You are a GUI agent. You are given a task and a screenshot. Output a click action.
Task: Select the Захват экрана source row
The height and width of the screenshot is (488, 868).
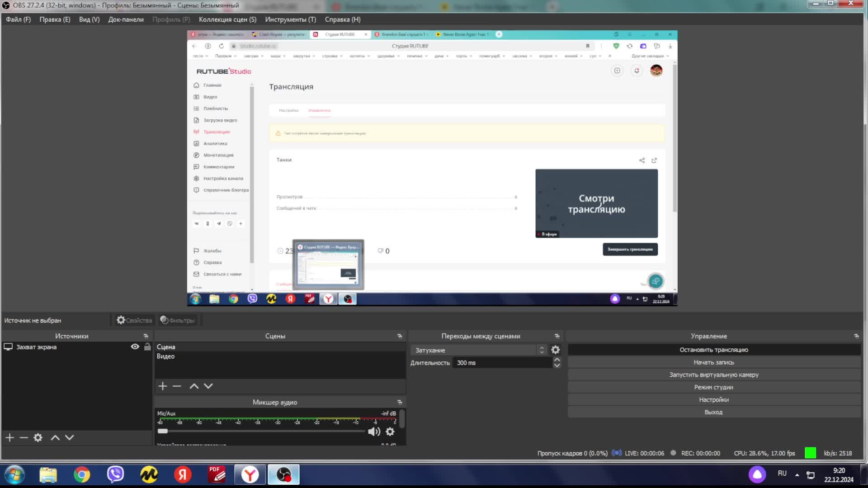(77, 347)
